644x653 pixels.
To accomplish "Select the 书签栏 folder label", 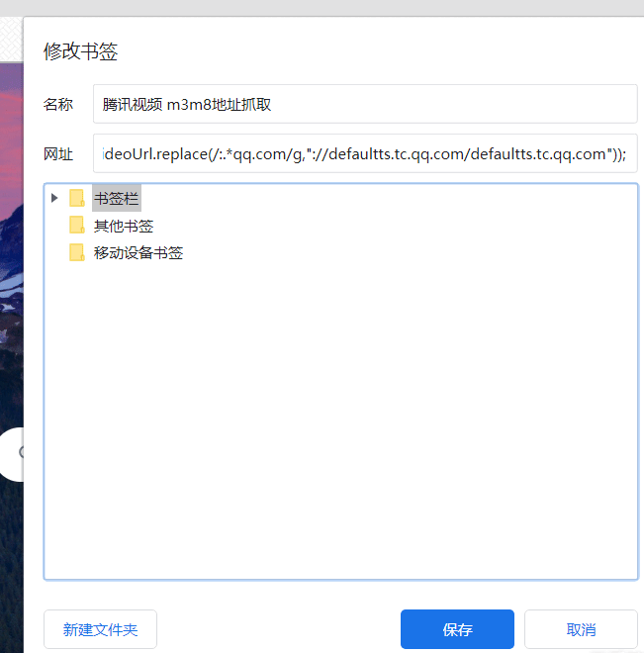I will (117, 199).
